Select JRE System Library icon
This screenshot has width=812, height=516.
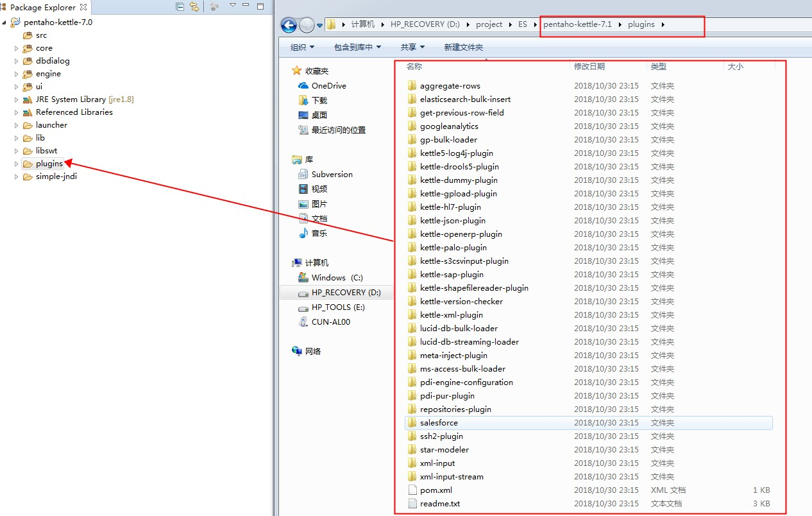click(x=28, y=99)
